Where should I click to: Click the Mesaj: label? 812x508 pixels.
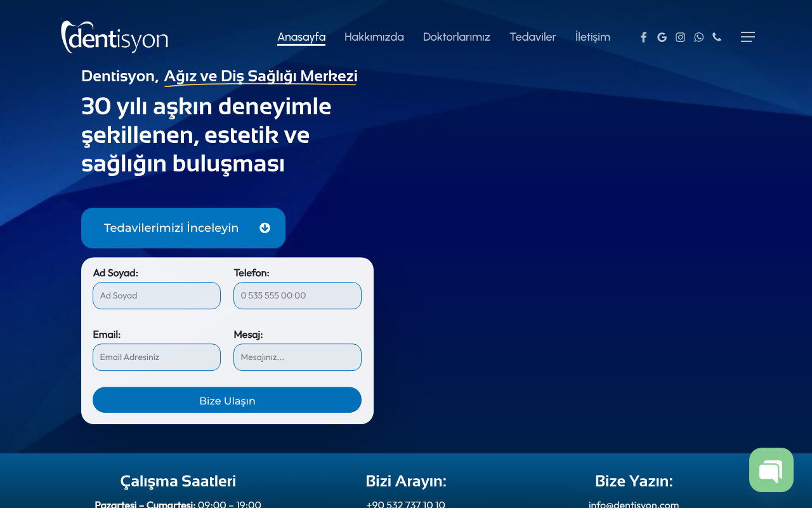(248, 335)
